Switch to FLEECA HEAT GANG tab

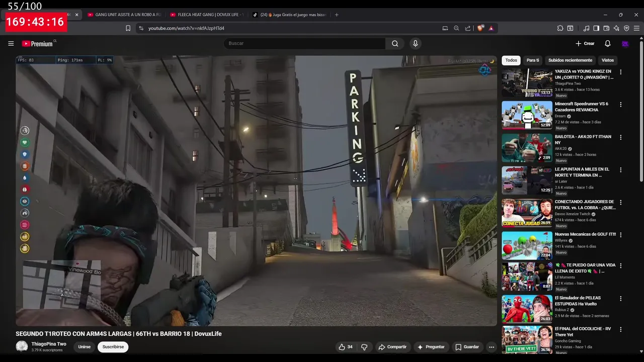point(206,15)
